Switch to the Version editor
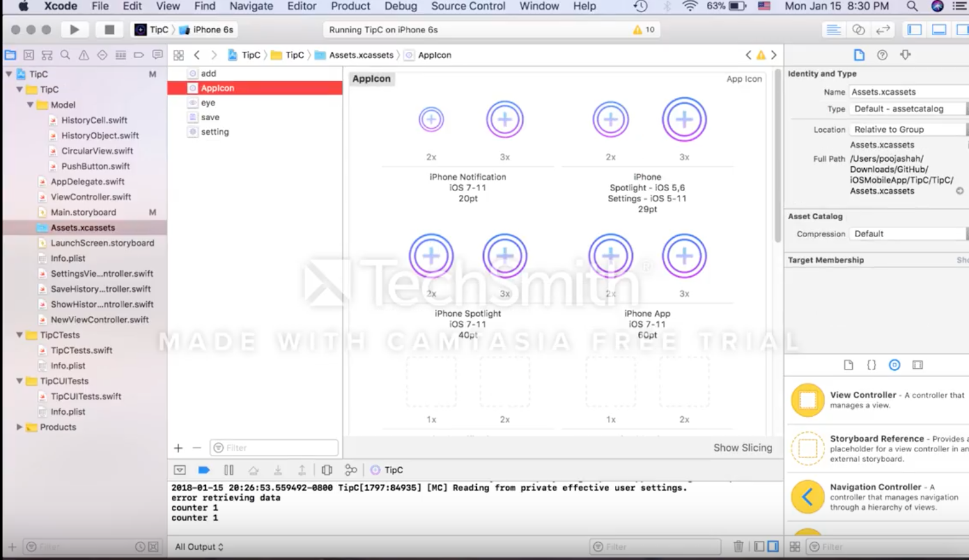The image size is (969, 560). click(x=883, y=29)
